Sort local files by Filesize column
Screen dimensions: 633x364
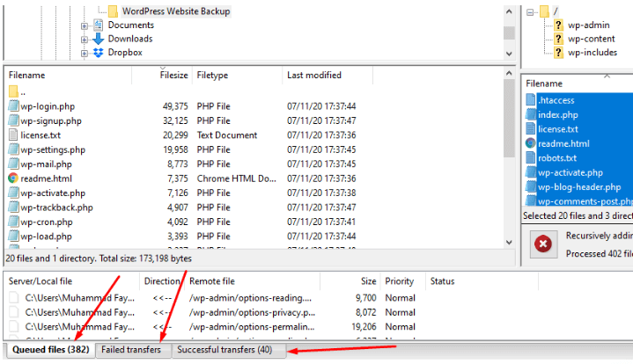coord(162,76)
